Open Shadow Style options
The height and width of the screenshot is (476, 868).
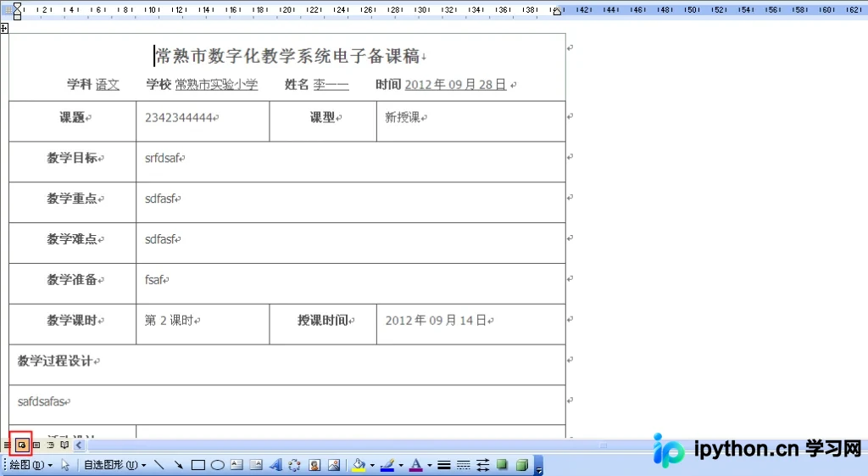click(502, 465)
